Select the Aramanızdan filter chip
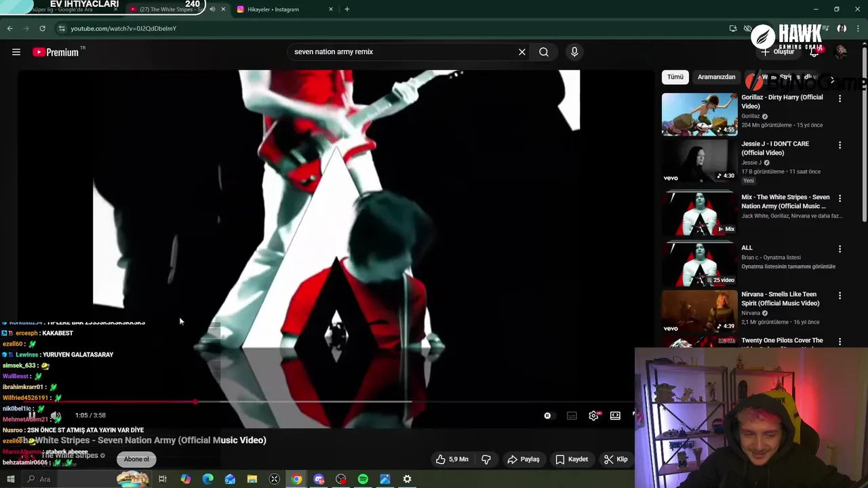This screenshot has height=488, width=868. (716, 77)
